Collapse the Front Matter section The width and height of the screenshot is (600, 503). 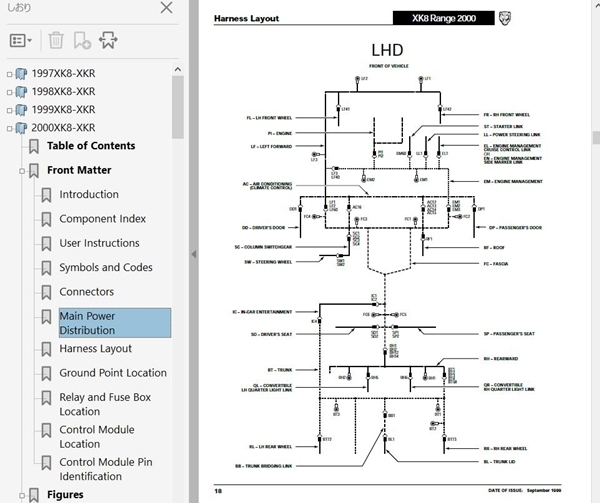22,171
